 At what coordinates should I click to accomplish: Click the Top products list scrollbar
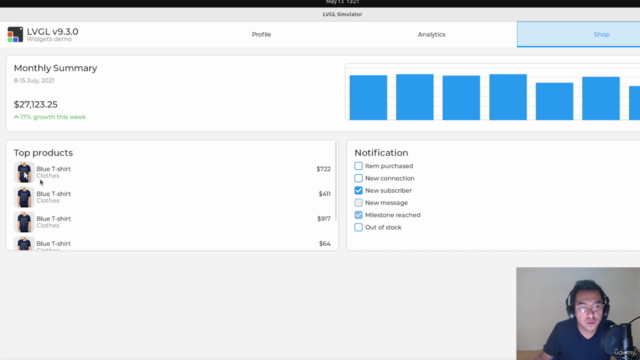coord(336,182)
